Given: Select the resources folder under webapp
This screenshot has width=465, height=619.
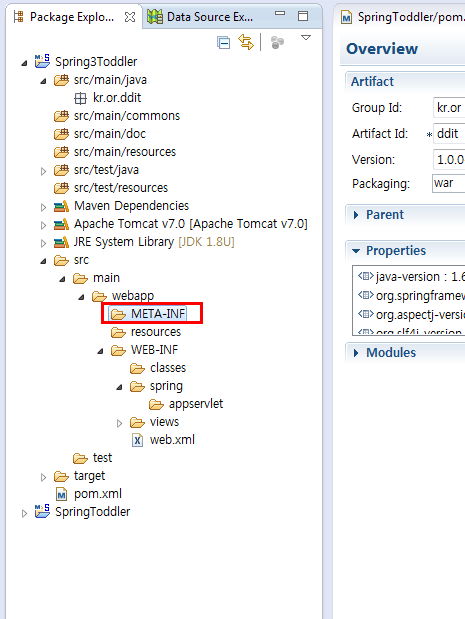Looking at the screenshot, I should pos(146,332).
